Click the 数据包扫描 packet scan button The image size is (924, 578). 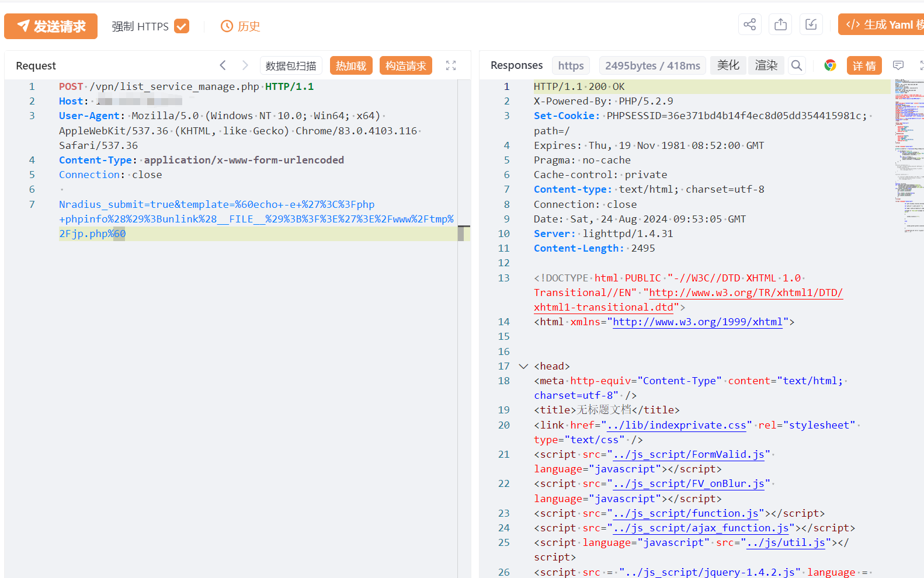click(x=291, y=66)
